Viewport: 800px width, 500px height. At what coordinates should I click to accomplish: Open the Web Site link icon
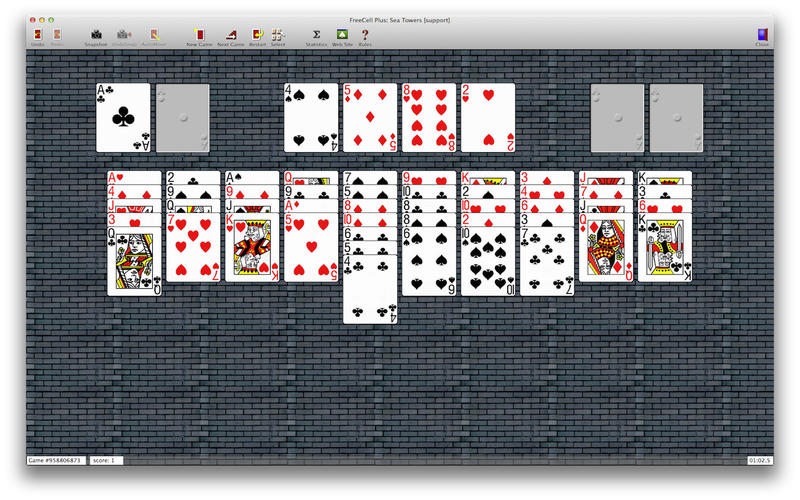(x=342, y=36)
